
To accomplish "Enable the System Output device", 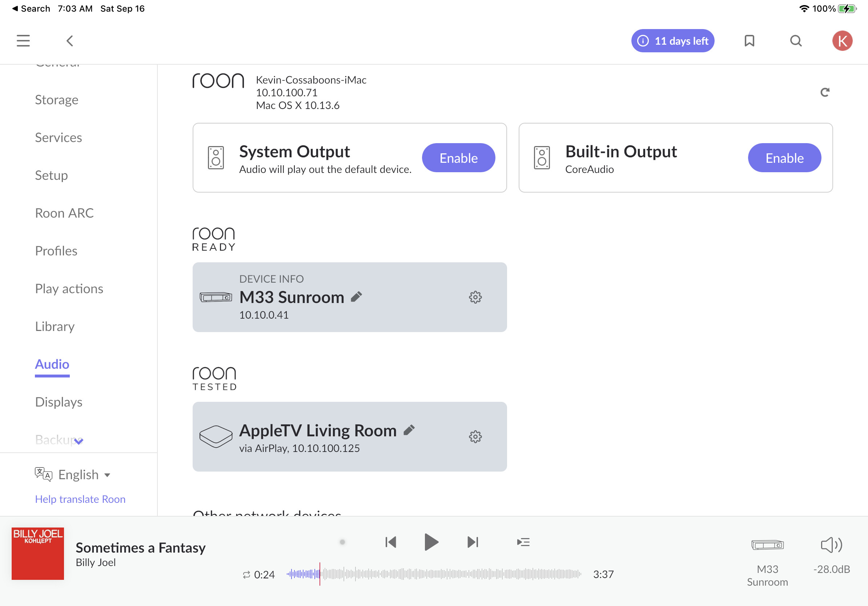I will [459, 158].
